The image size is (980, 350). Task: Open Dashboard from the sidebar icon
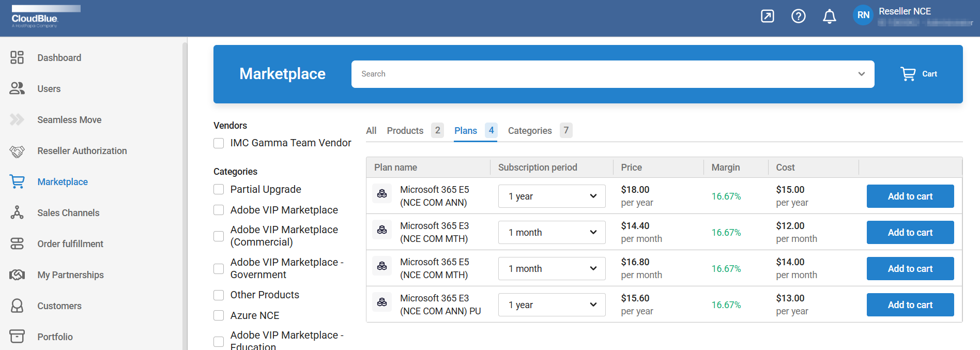point(17,57)
